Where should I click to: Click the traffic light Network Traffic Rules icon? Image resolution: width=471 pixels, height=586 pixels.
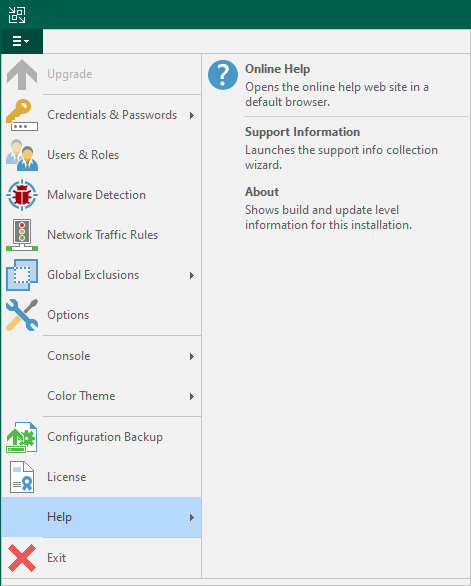pos(22,235)
